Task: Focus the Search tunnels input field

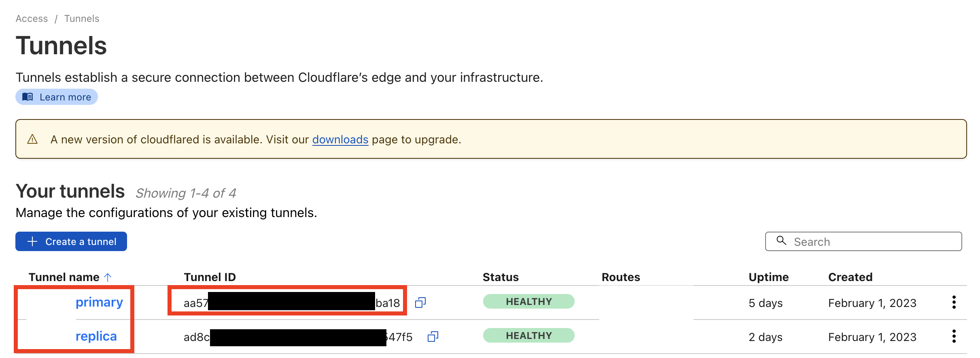Action: point(863,241)
